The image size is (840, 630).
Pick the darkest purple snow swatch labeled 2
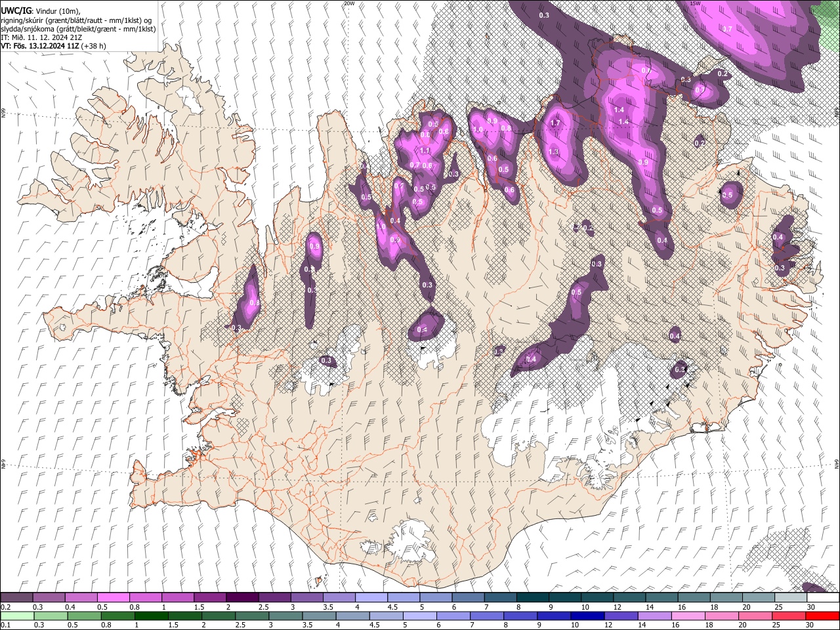point(242,597)
